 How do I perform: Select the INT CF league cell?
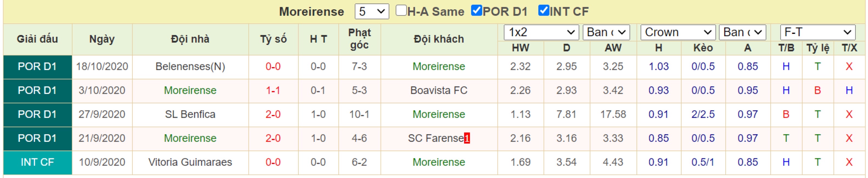pos(37,162)
